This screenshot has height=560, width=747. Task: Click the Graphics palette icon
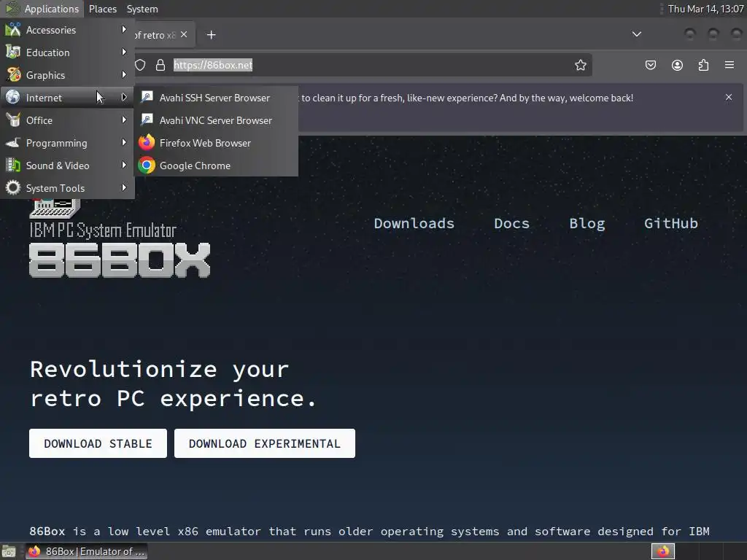pos(13,74)
